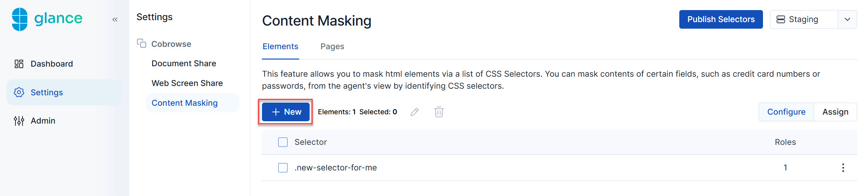Open the three-dot row menu

pyautogui.click(x=843, y=168)
